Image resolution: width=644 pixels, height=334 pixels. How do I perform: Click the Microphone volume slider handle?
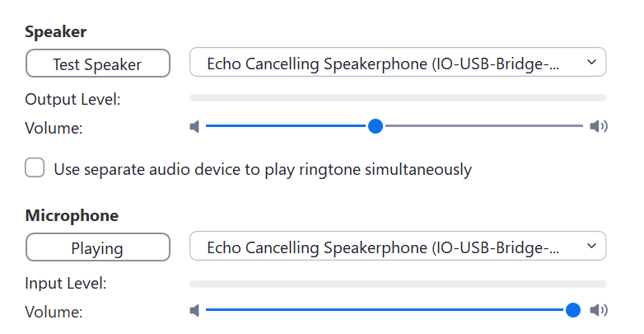[x=573, y=310]
